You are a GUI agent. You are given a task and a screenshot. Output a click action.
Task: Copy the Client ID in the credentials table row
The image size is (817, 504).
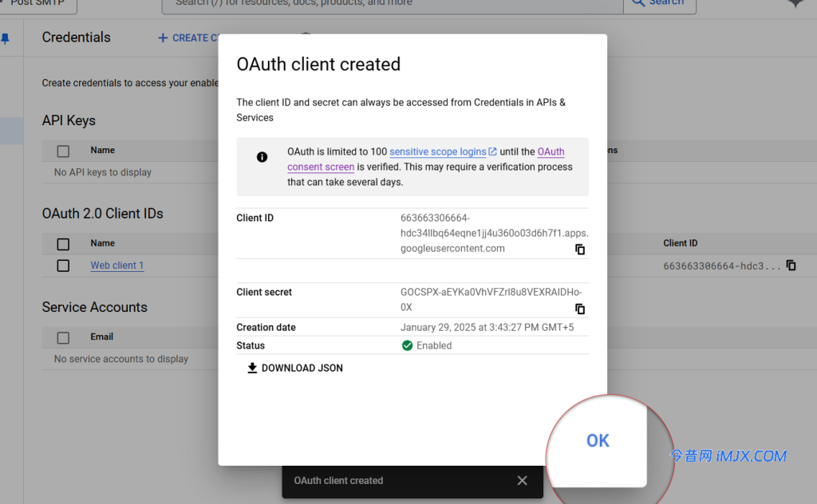tap(791, 266)
